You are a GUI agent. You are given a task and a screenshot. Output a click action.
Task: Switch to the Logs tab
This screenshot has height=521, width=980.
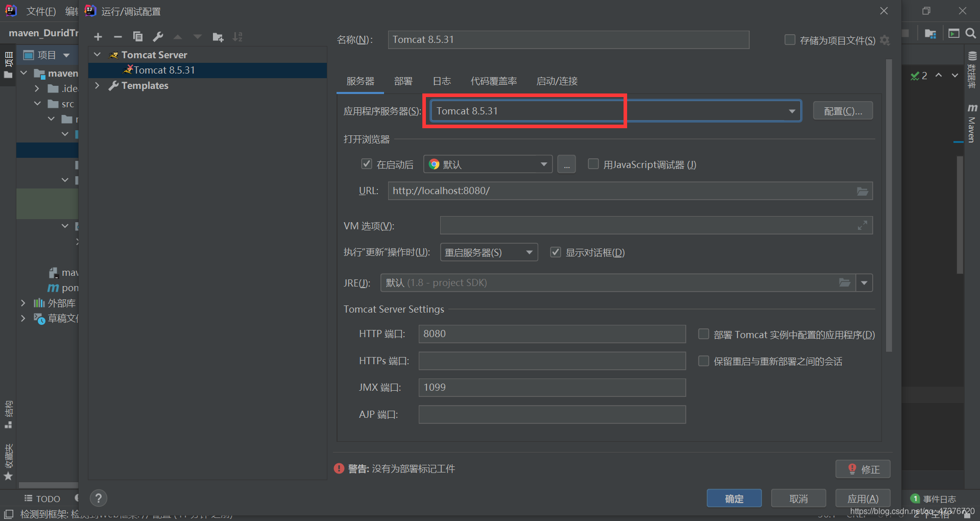[442, 81]
